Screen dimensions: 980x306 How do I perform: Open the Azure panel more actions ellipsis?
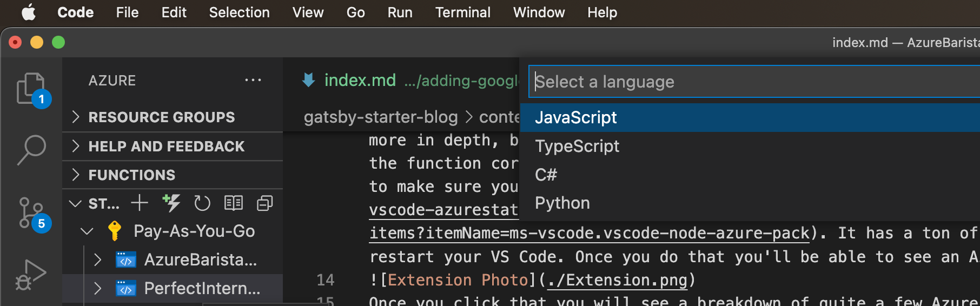(x=253, y=81)
